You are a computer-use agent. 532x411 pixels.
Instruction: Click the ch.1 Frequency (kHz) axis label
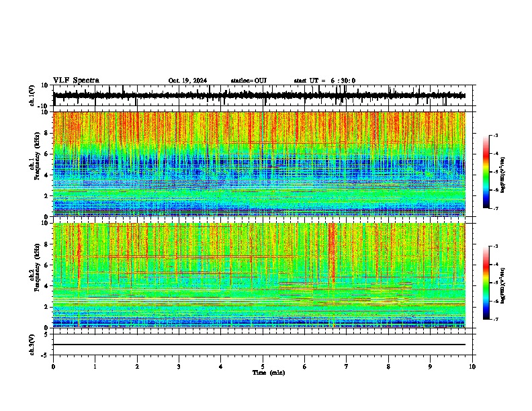point(36,156)
